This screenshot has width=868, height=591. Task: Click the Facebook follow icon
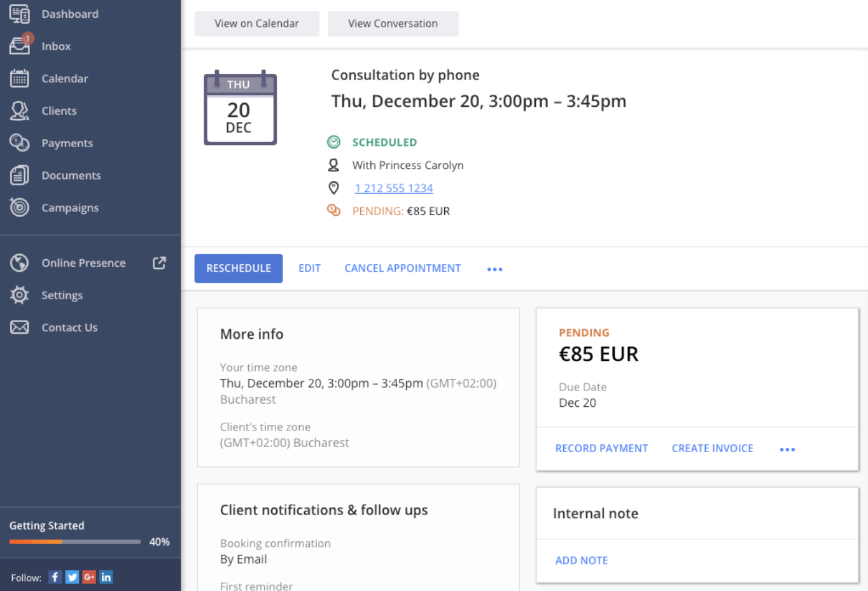[x=55, y=577]
